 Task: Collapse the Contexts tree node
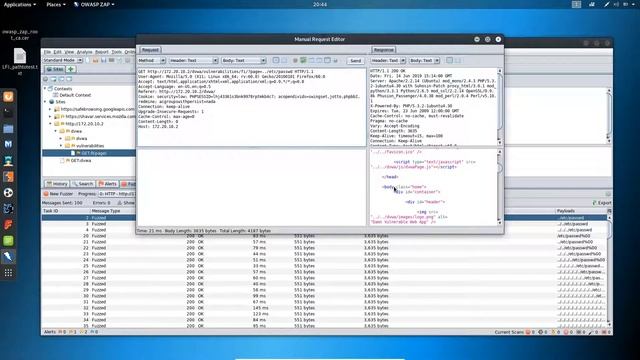click(x=45, y=89)
